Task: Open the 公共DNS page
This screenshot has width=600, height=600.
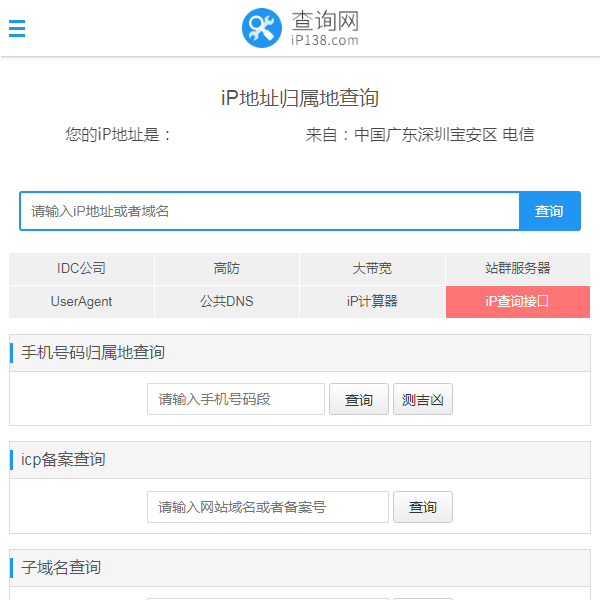Action: 227,302
